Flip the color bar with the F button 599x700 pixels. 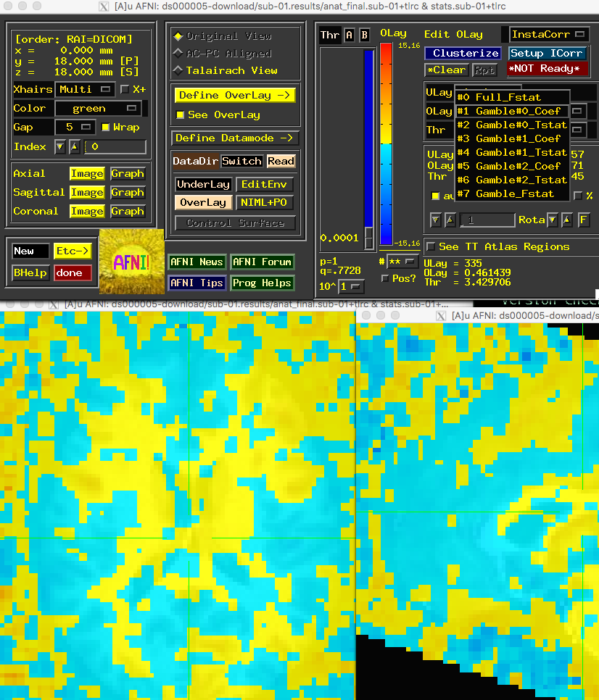click(583, 220)
